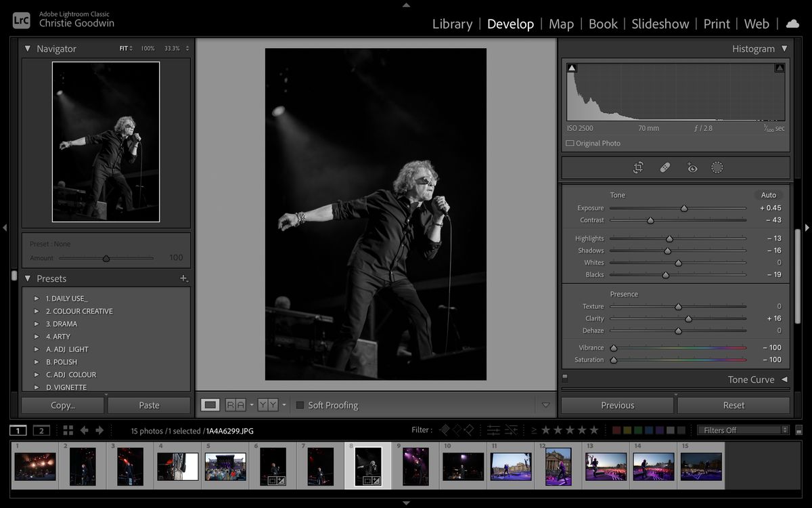
Task: Click the Clarity slider handle
Action: tap(687, 318)
